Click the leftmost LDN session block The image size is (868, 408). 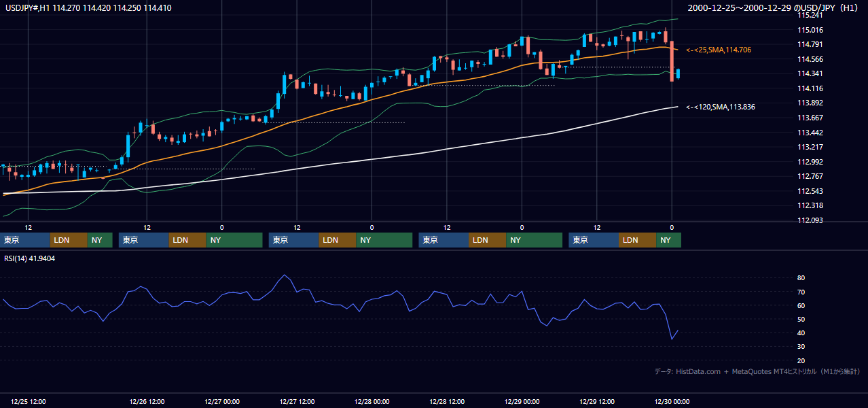pos(69,240)
